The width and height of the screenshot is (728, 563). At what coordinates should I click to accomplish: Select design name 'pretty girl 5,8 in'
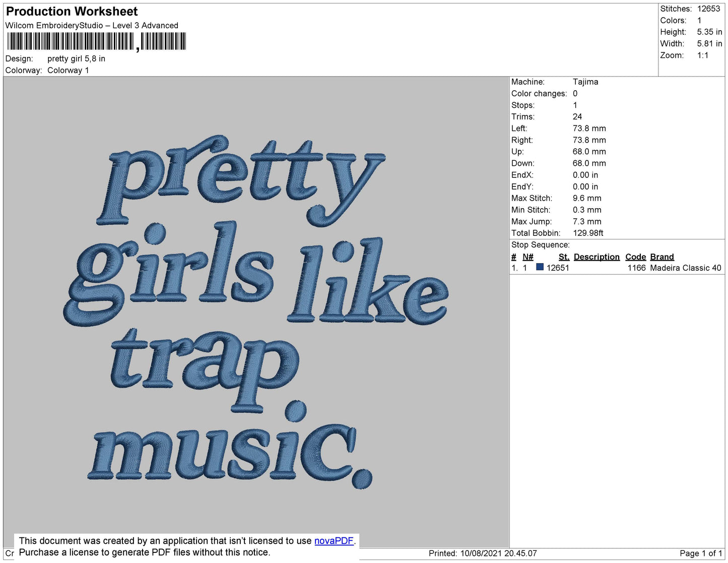click(76, 58)
